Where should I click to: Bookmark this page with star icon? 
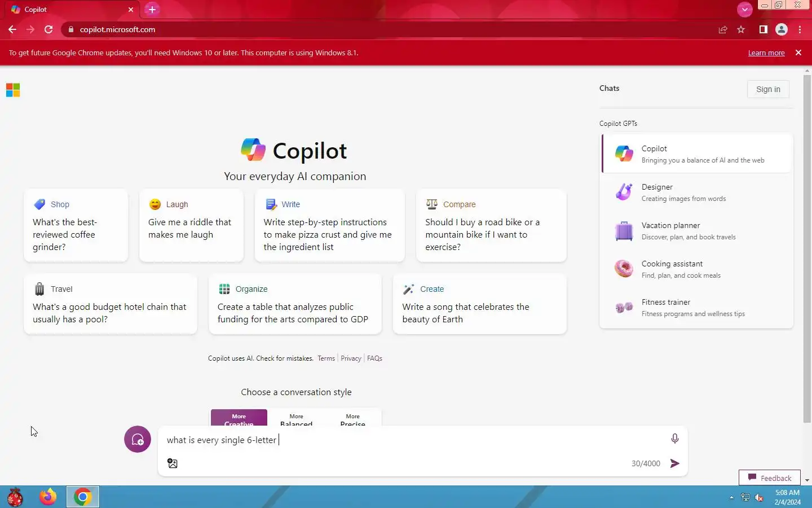click(x=741, y=29)
